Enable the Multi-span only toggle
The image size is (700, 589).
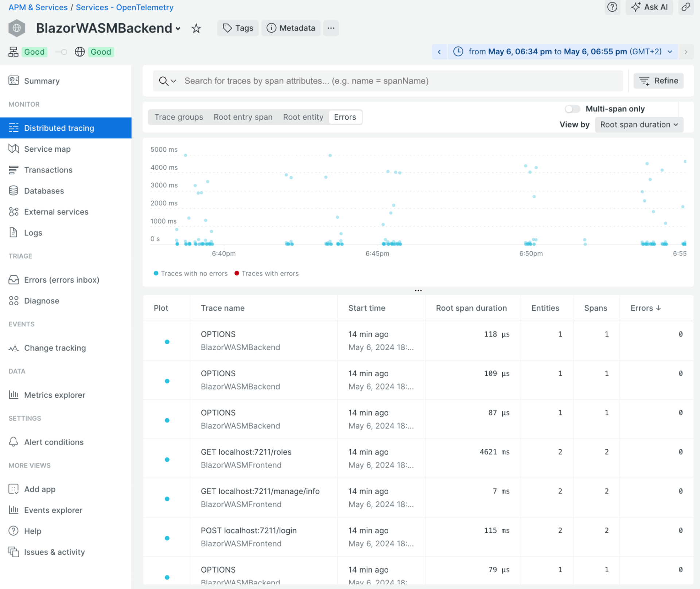(572, 109)
